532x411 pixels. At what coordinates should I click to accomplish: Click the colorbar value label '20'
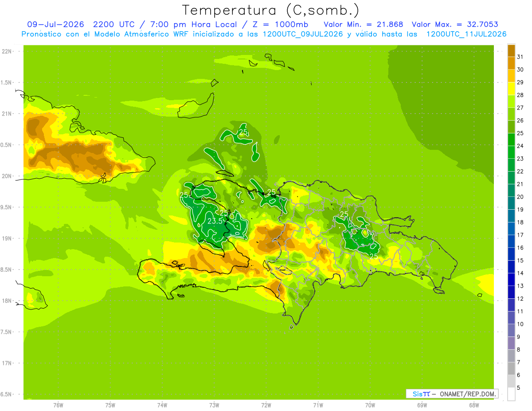[x=520, y=197]
